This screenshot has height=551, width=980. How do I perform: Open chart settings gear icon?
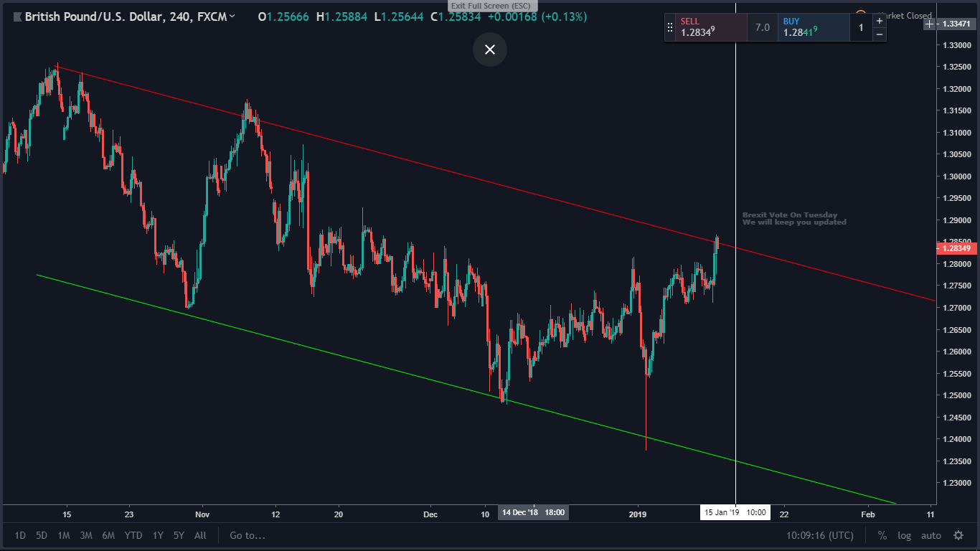pos(958,535)
